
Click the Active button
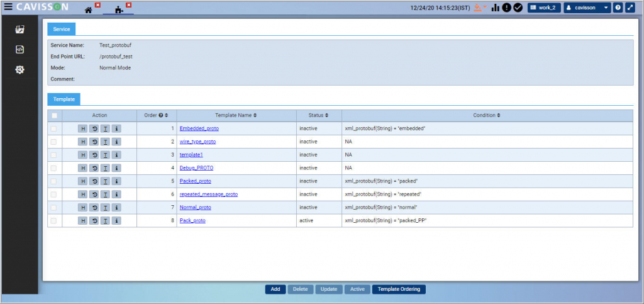point(357,290)
